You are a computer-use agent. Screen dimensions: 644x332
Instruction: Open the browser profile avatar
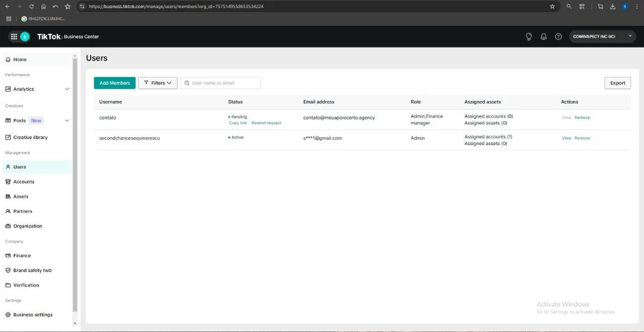point(625,7)
